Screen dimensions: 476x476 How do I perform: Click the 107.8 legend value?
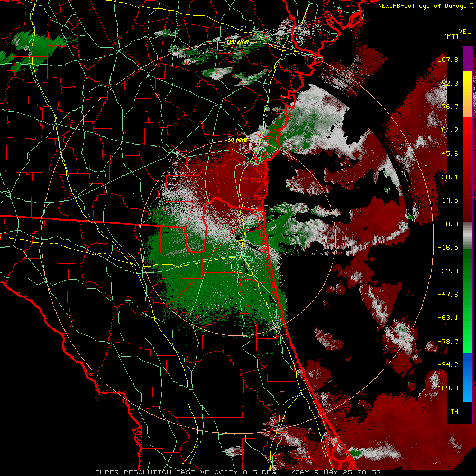pos(448,59)
